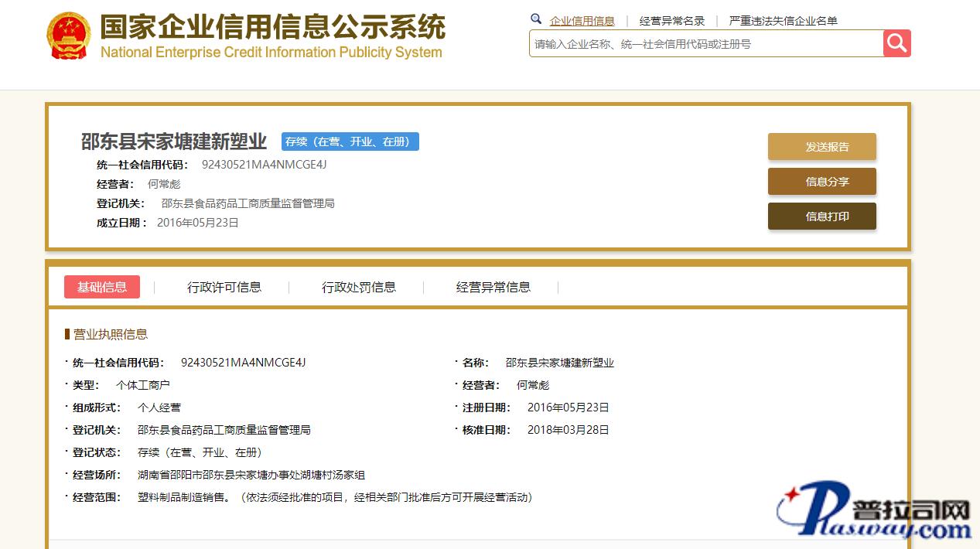Click the Plasway watermark logo
Viewport: 980px width, 549px height.
[874, 510]
